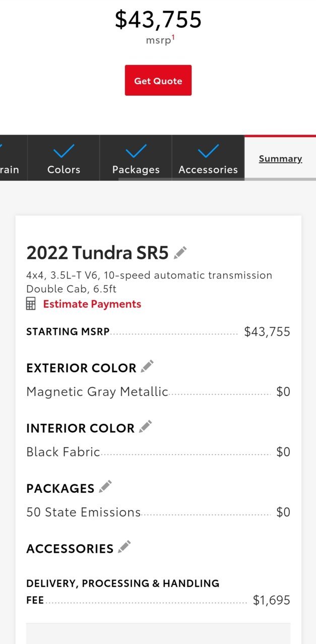
Task: Click the 50 State Emissions package line
Action: (158, 512)
